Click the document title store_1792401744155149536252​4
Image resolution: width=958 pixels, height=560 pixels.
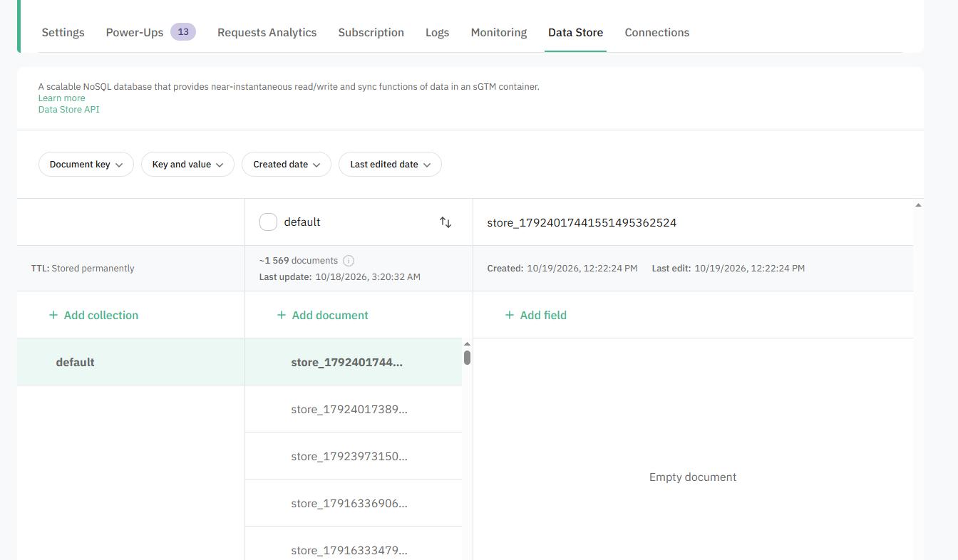click(582, 222)
